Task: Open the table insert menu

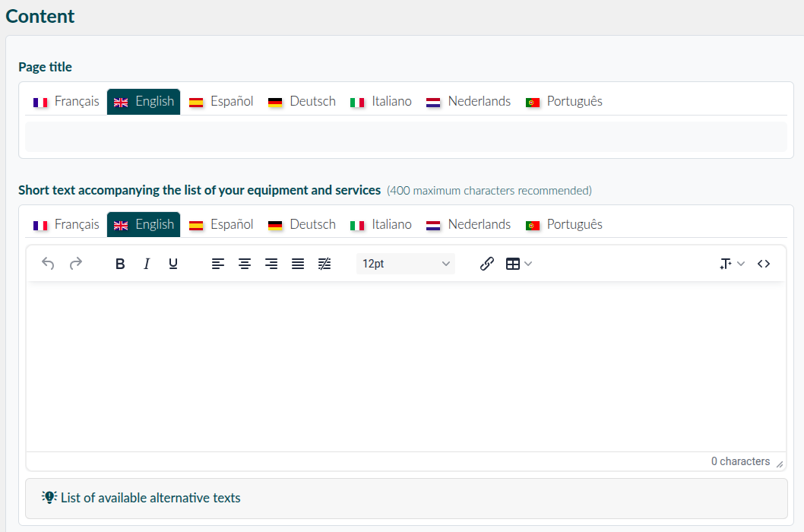Action: (519, 264)
